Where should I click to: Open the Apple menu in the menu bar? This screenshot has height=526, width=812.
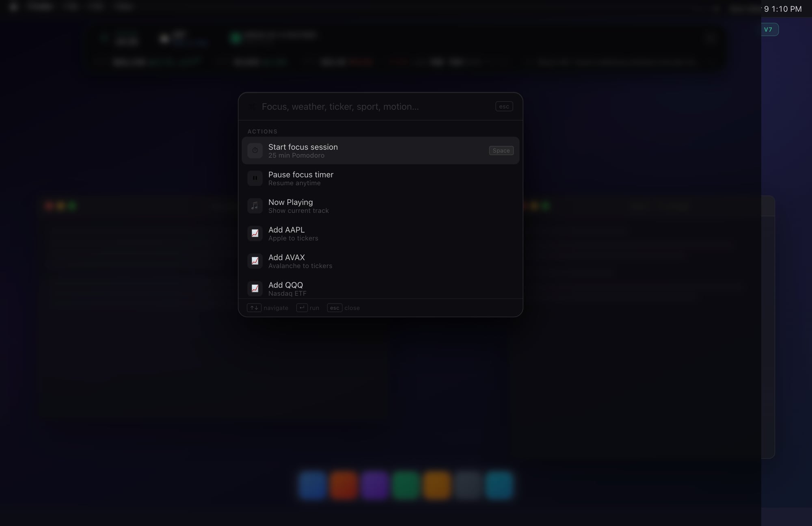pyautogui.click(x=13, y=6)
